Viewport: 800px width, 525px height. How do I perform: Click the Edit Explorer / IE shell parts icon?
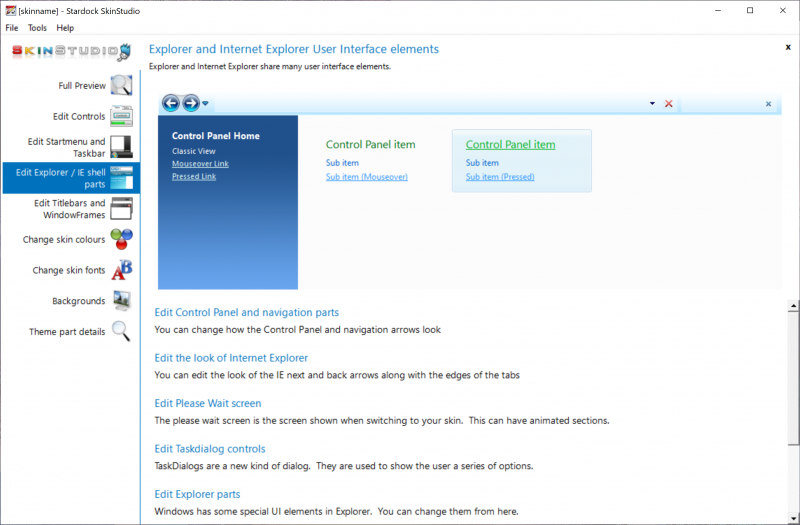[121, 178]
